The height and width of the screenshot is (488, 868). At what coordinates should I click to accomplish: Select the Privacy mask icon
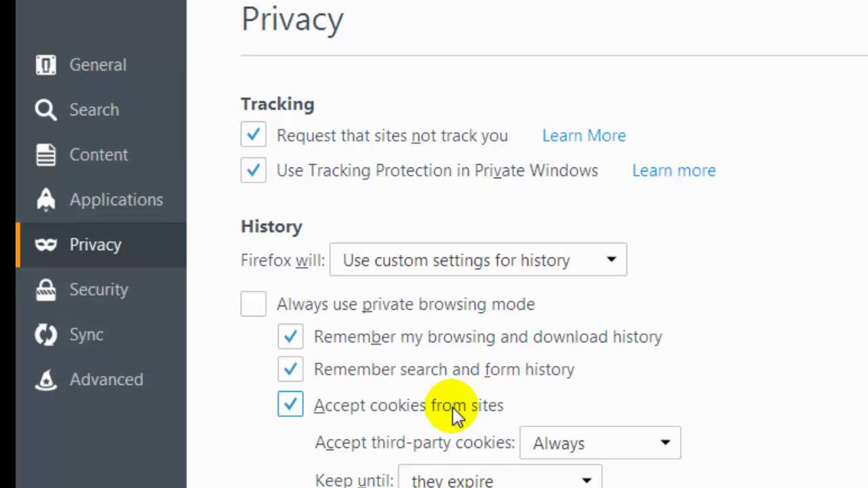(x=45, y=244)
